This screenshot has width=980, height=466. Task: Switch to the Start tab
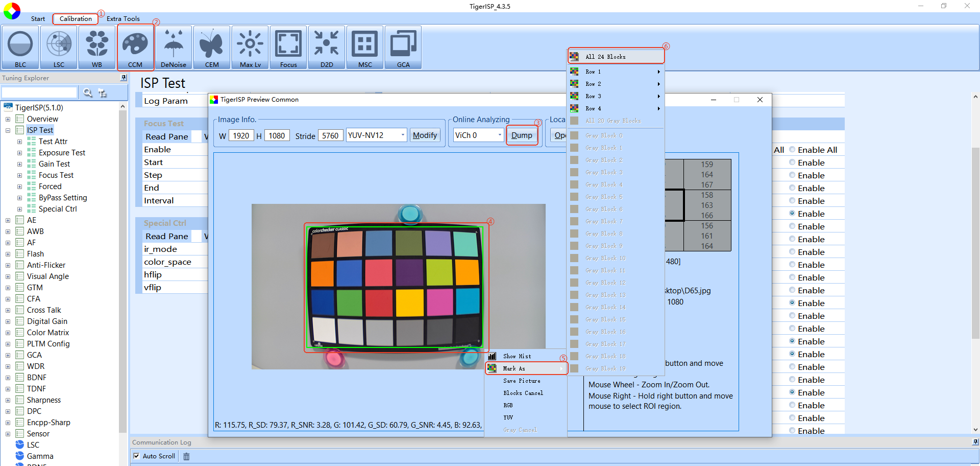pyautogui.click(x=38, y=19)
